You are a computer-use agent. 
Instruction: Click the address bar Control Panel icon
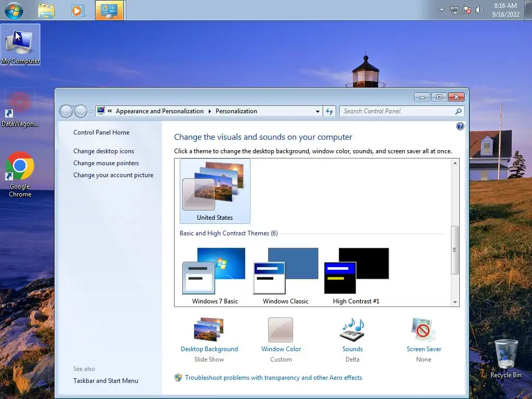pos(101,111)
